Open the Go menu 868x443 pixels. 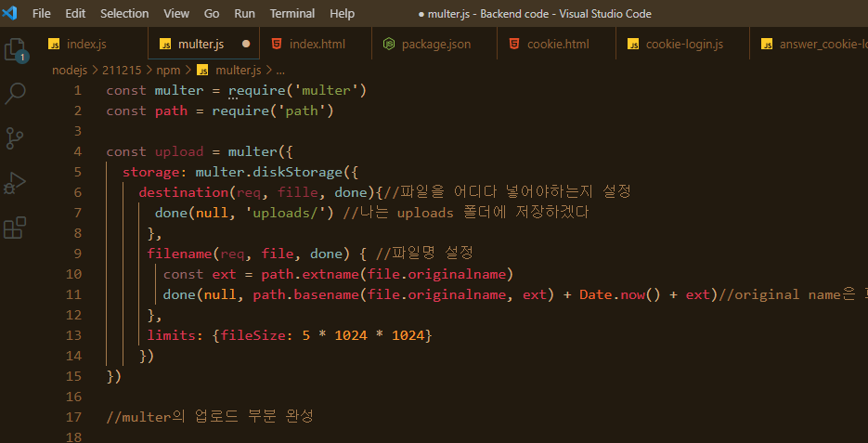point(212,13)
